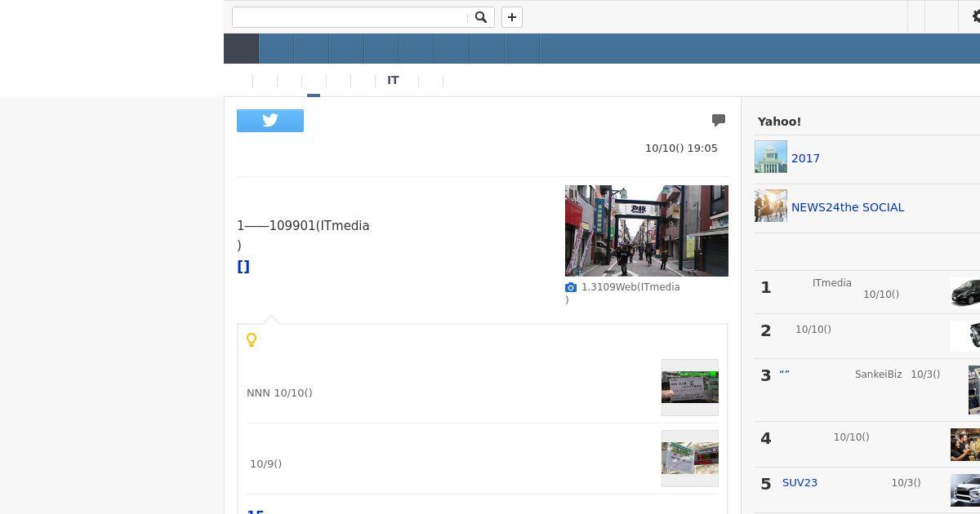Click the camera icon under photo

coord(571,287)
